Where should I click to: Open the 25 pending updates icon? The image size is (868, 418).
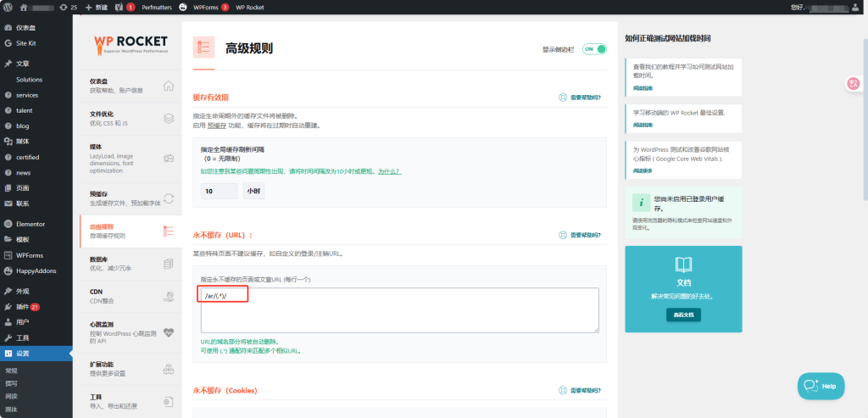(x=68, y=7)
